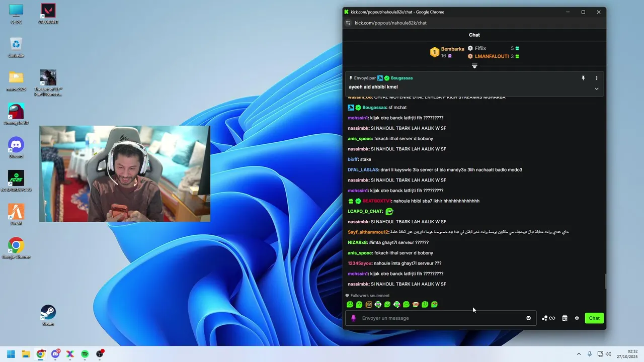Open volume control in system tray
Image resolution: width=644 pixels, height=362 pixels.
[x=608, y=354]
